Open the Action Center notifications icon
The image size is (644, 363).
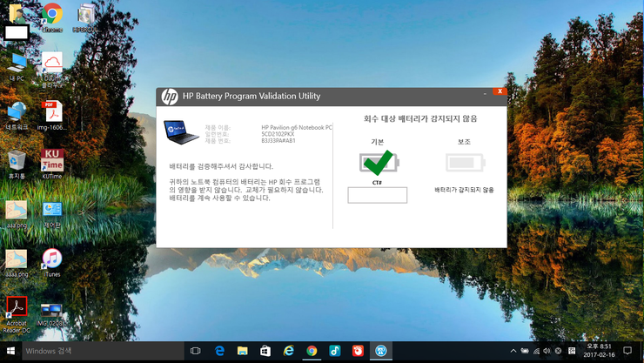[x=627, y=351]
